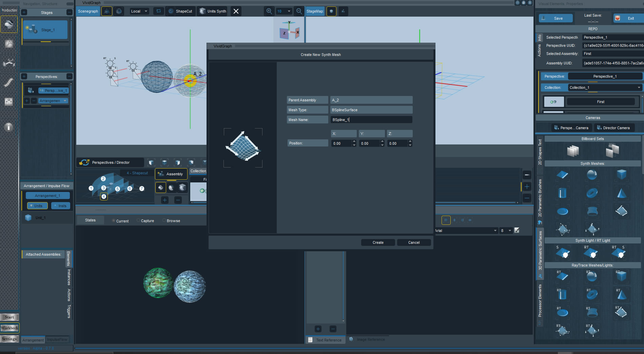Image resolution: width=644 pixels, height=354 pixels.
Task: Select the Browse state radio button
Action: tap(164, 221)
